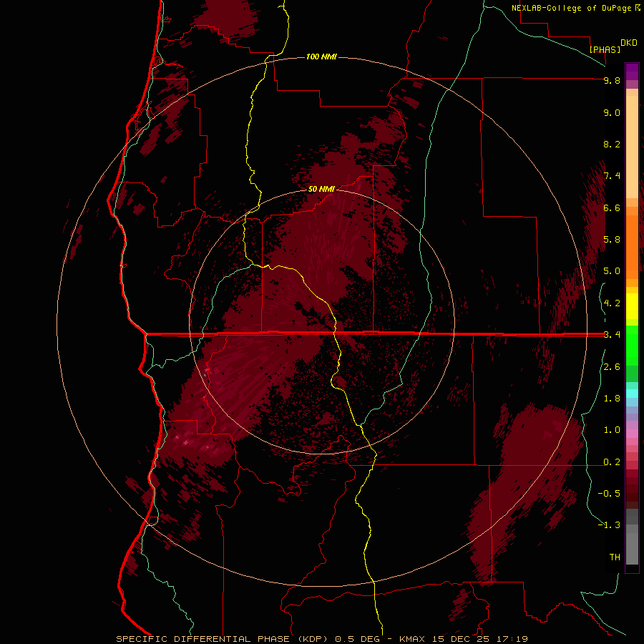The height and width of the screenshot is (644, 644).
Task: Click the 1.0 scale value
Action: point(612,430)
